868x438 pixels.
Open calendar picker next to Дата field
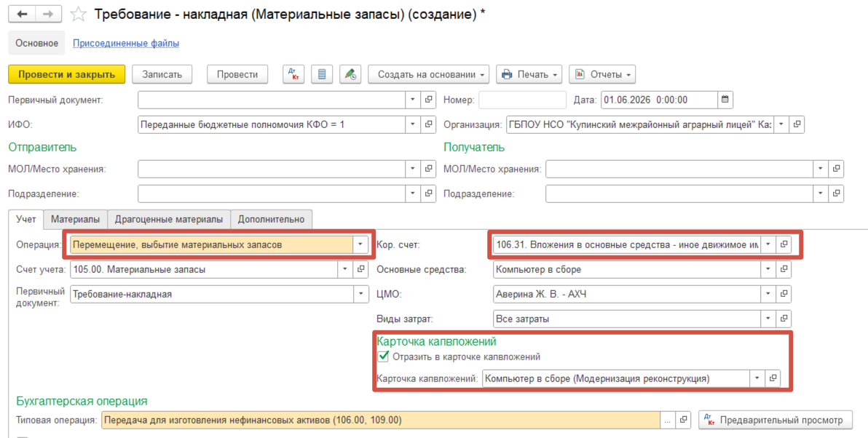(x=725, y=100)
